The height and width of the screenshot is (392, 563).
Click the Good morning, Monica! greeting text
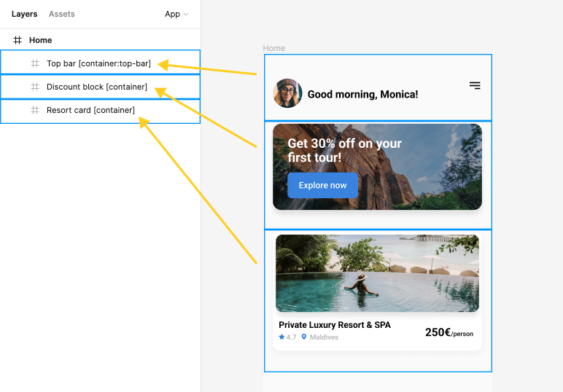(x=362, y=94)
